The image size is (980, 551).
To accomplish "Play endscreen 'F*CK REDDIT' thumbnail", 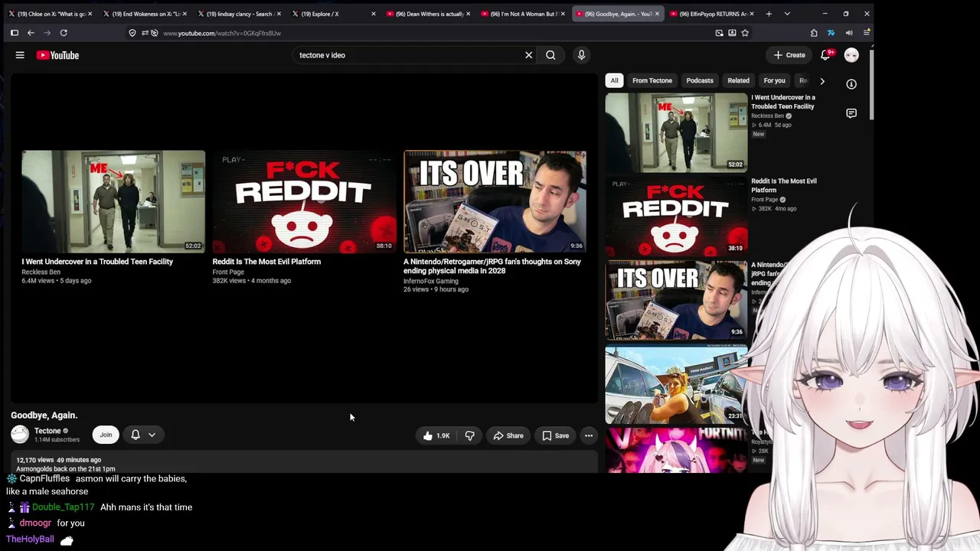I will point(304,201).
